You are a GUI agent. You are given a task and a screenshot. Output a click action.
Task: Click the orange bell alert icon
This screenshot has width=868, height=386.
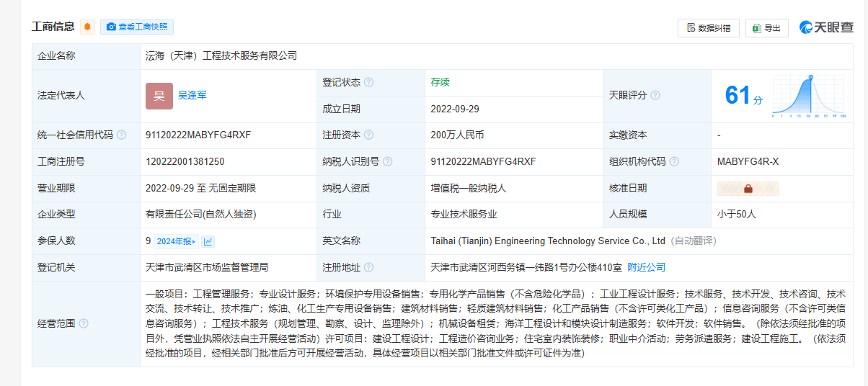(87, 27)
